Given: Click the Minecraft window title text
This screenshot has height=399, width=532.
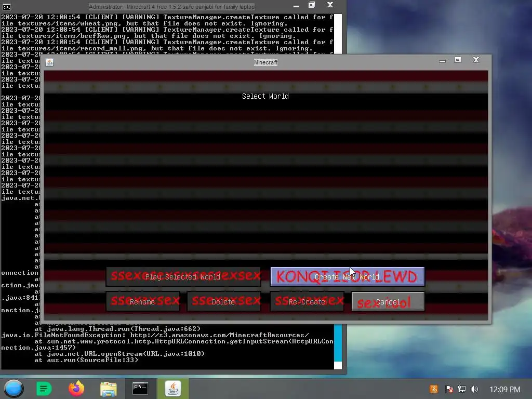Looking at the screenshot, I should point(265,62).
